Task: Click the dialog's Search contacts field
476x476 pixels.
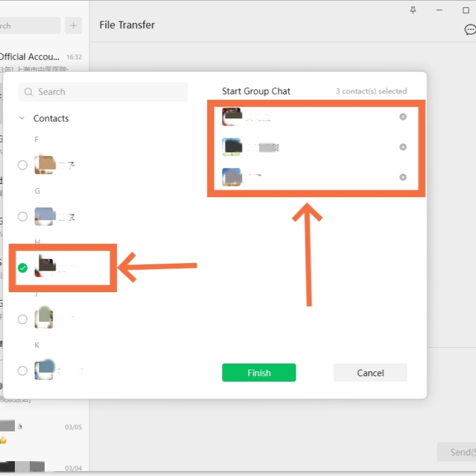Action: tap(103, 92)
